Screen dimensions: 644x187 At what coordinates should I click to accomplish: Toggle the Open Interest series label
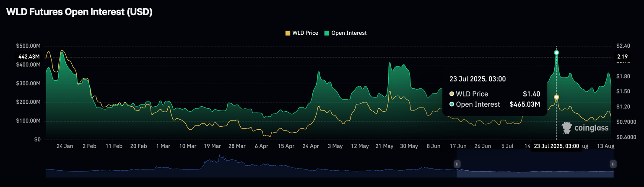coord(349,33)
